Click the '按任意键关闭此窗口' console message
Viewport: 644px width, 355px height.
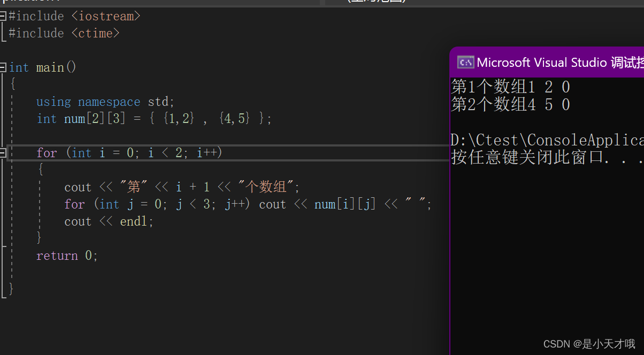coord(547,158)
